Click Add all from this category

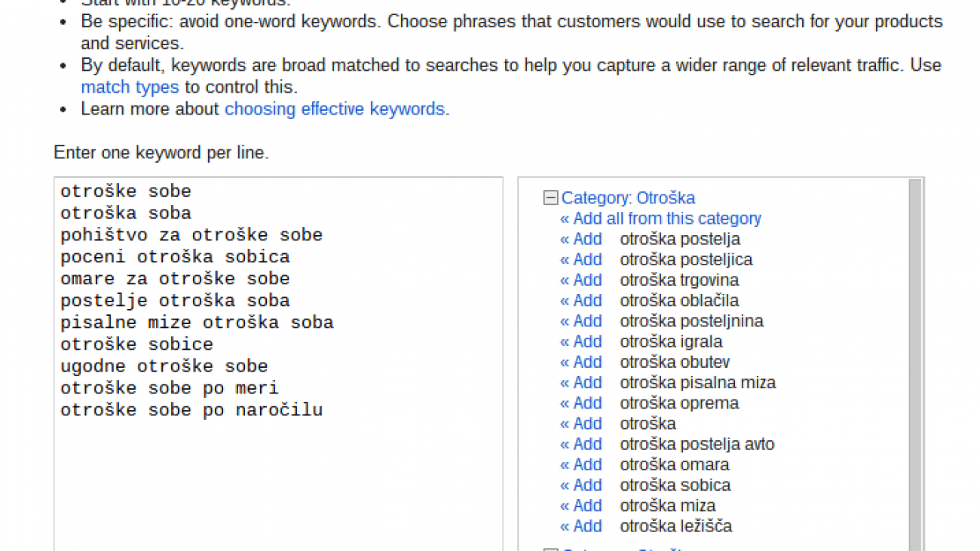click(660, 219)
